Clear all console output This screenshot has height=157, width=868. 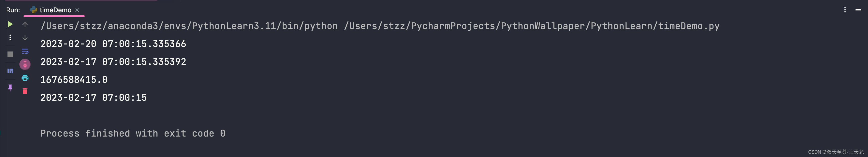(x=25, y=91)
